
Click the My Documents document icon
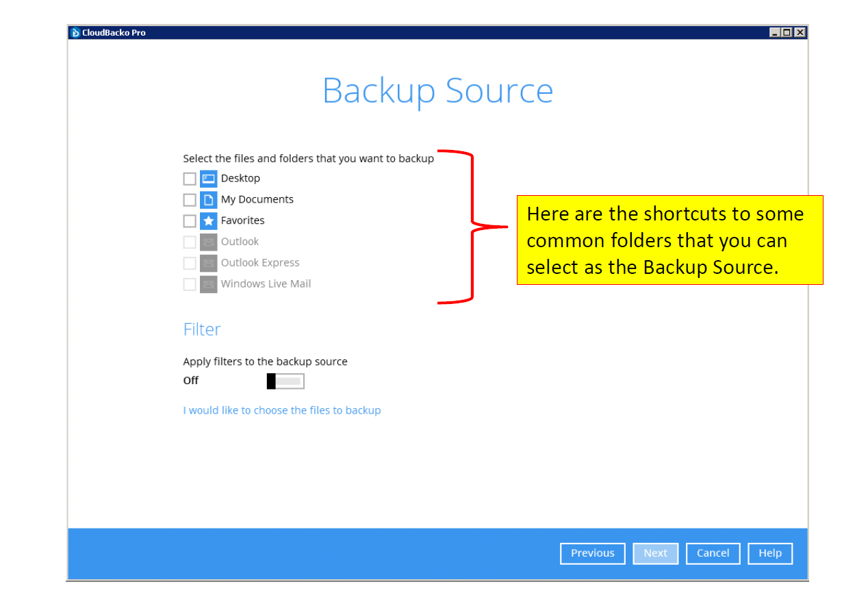207,199
